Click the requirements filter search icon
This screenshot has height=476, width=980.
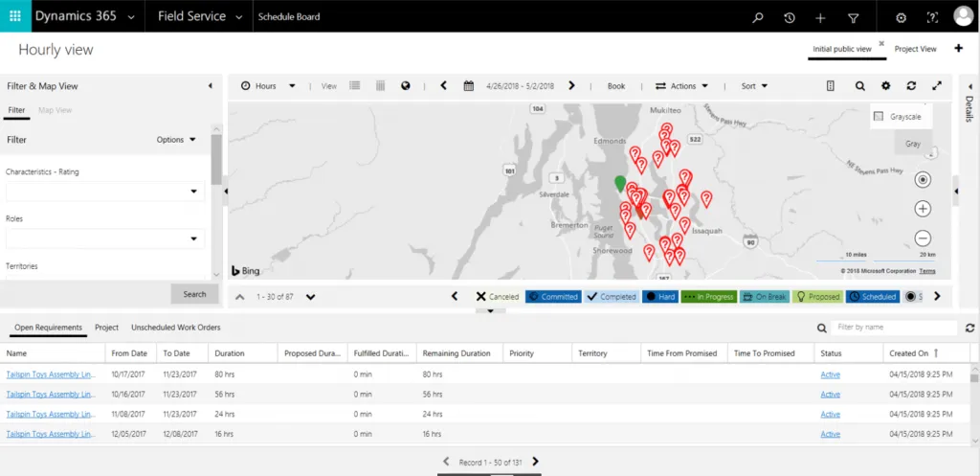pos(822,328)
